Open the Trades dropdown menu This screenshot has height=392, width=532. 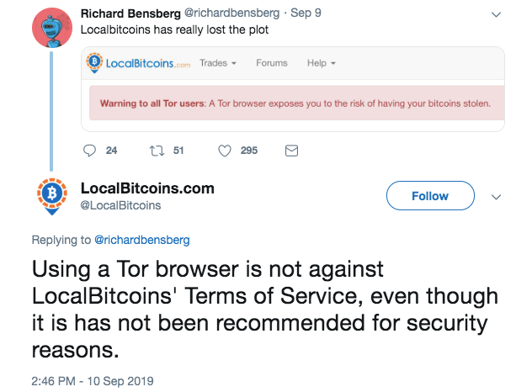tap(218, 63)
